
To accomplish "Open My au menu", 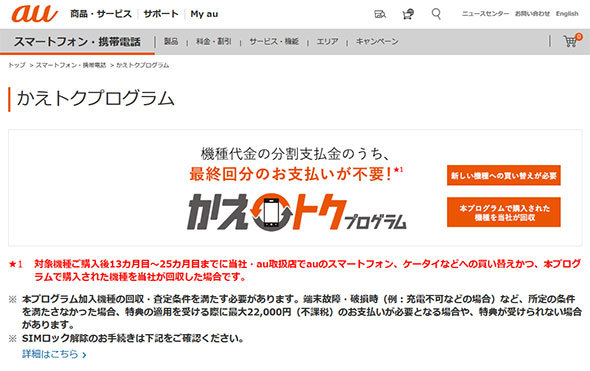I will pyautogui.click(x=204, y=14).
